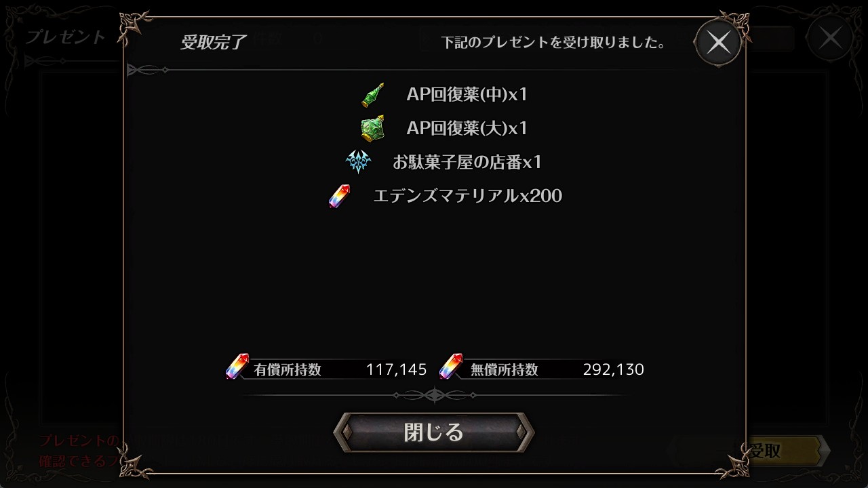Click the プレゼント header in the background
868x488 pixels.
tap(66, 37)
